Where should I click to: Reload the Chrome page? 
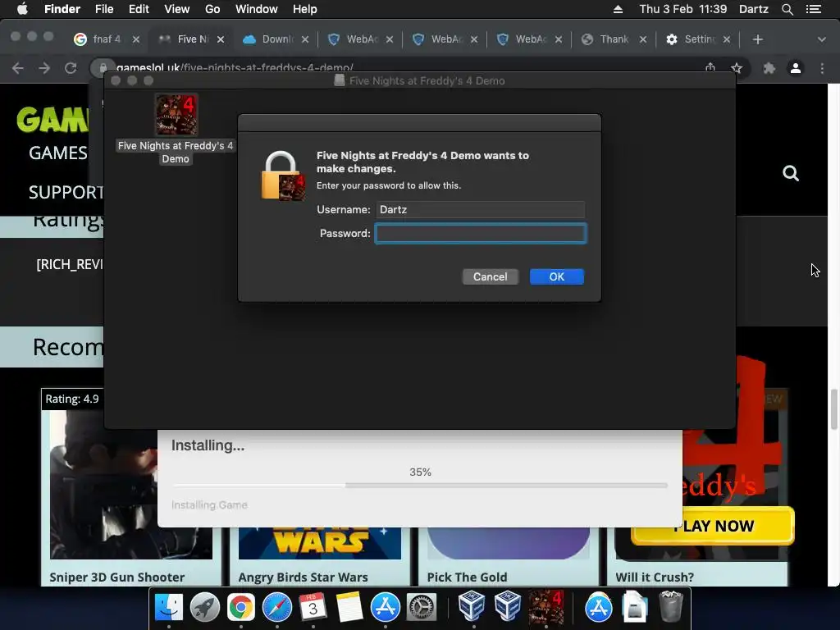[71, 68]
